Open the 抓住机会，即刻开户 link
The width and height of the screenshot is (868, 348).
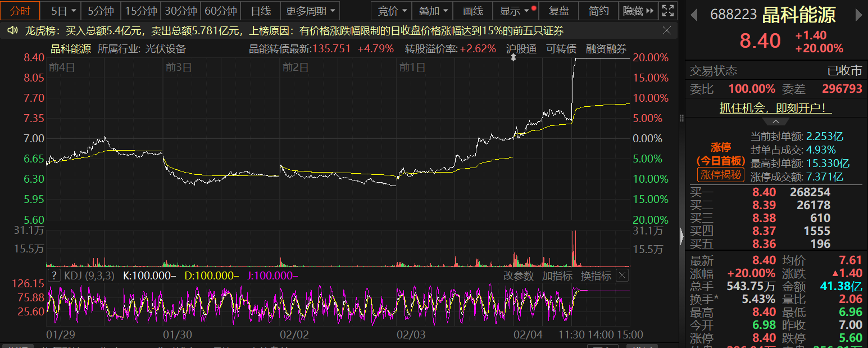(775, 108)
